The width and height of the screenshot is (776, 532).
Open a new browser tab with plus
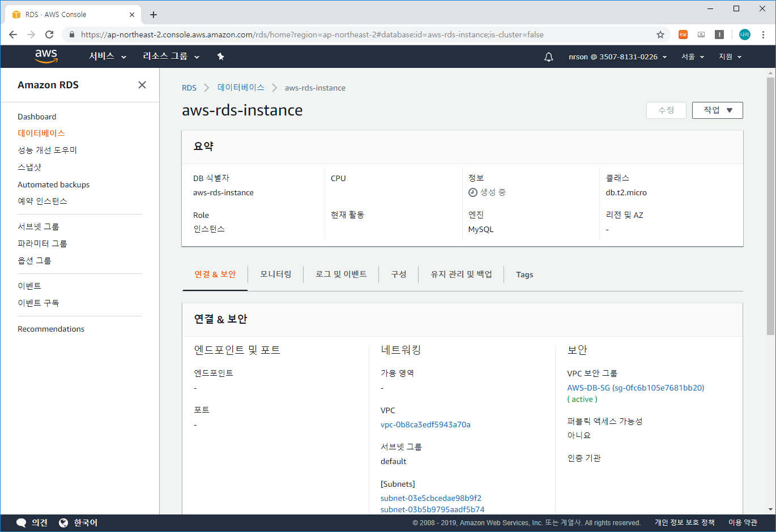pyautogui.click(x=154, y=15)
